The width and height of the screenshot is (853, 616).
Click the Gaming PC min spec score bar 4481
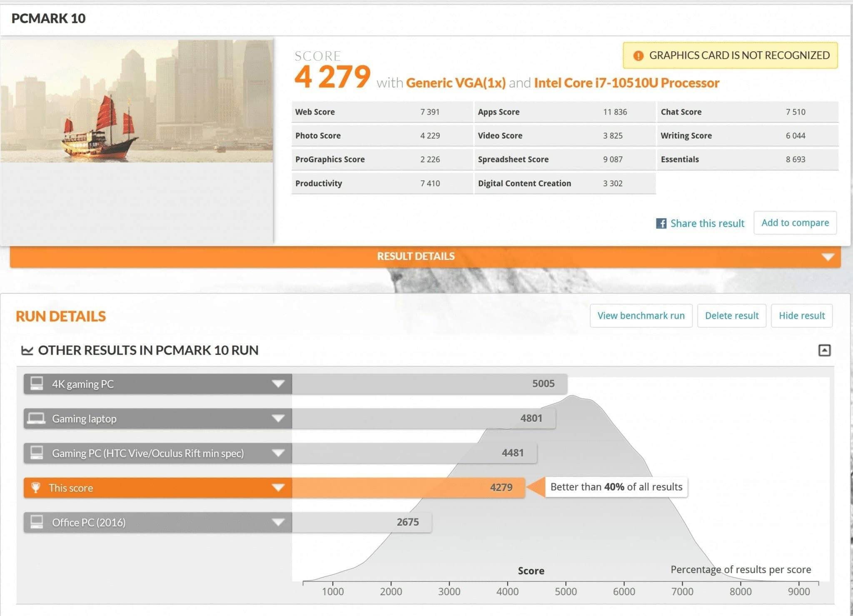tap(414, 453)
